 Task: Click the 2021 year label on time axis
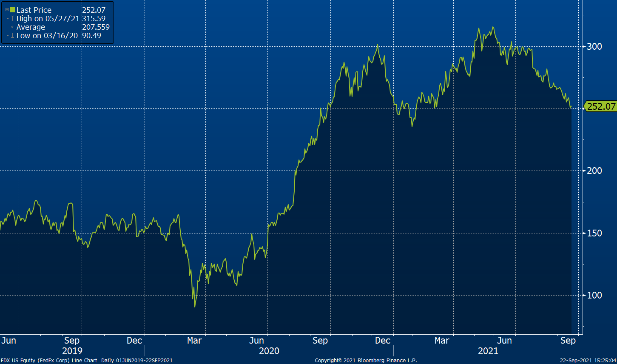click(488, 351)
